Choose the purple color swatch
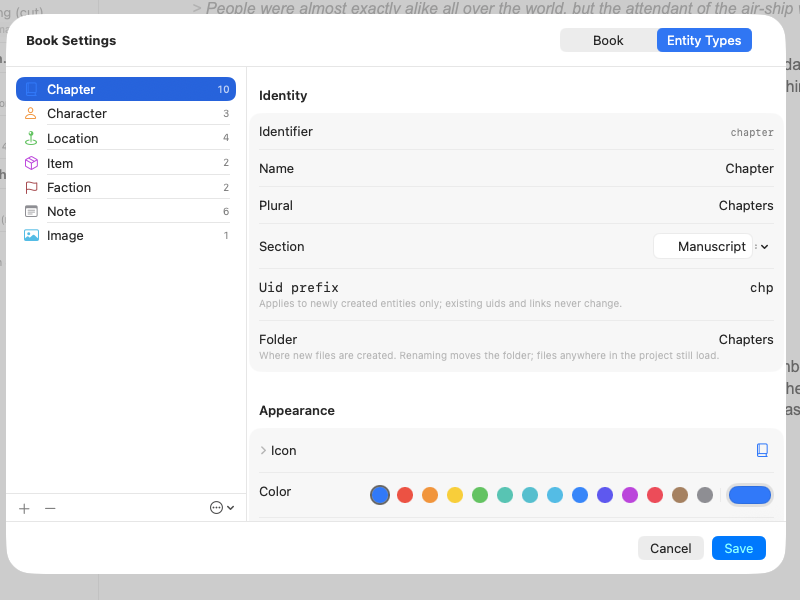The height and width of the screenshot is (600, 800). click(x=630, y=495)
